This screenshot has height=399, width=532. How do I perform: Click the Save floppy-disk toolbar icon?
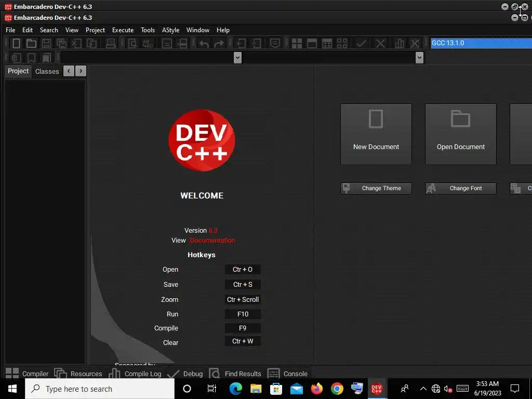pos(46,44)
